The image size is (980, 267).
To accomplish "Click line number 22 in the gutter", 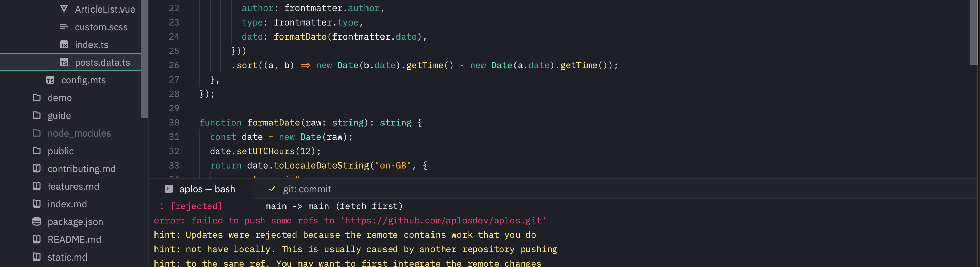I will (x=174, y=8).
